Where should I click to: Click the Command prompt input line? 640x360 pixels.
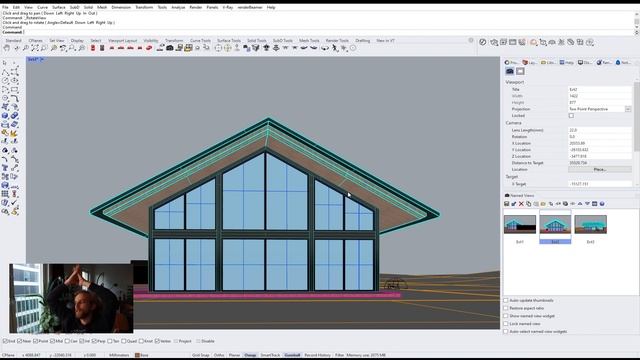click(x=318, y=32)
